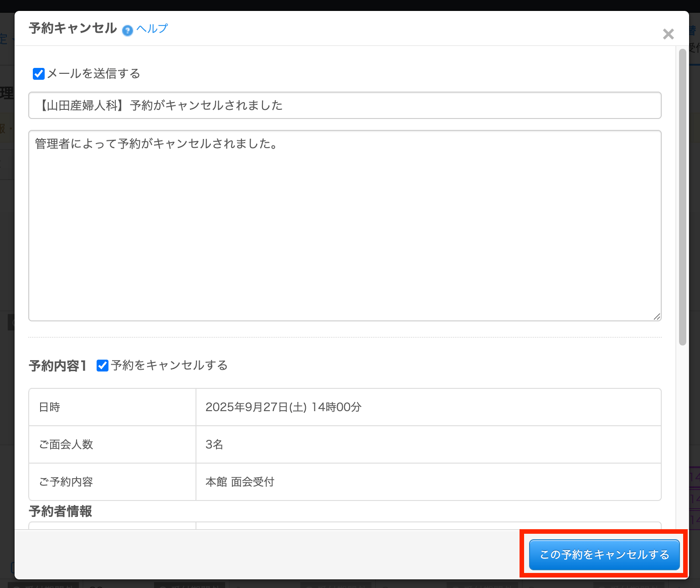Viewport: 700px width, 588px height.
Task: Click the blue help question mark icon
Action: pos(128,30)
